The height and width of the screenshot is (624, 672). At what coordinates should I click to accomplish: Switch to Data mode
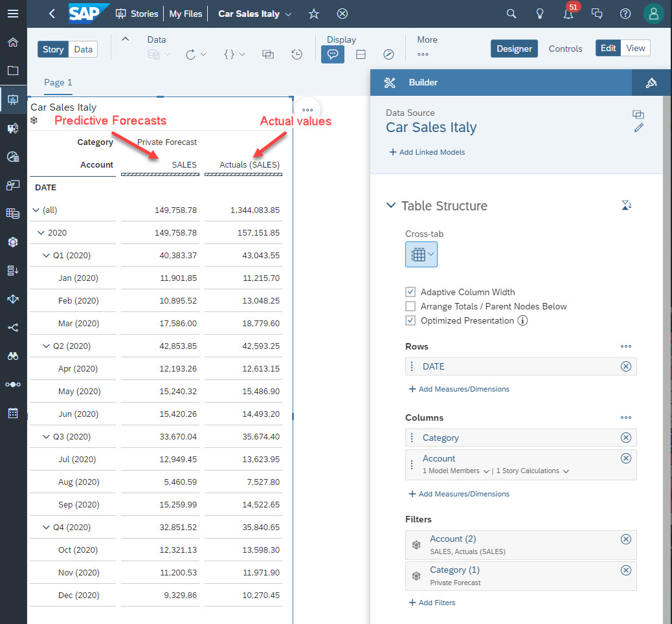83,49
